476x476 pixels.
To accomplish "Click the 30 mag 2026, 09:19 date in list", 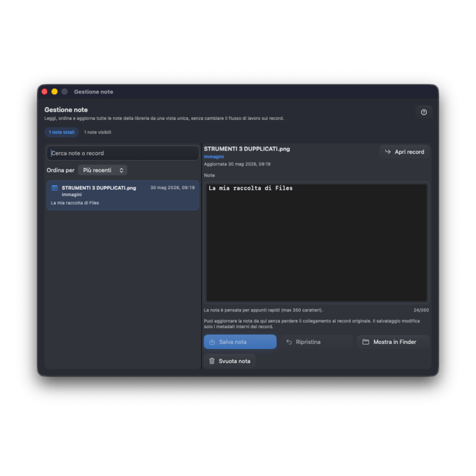I will click(x=173, y=188).
